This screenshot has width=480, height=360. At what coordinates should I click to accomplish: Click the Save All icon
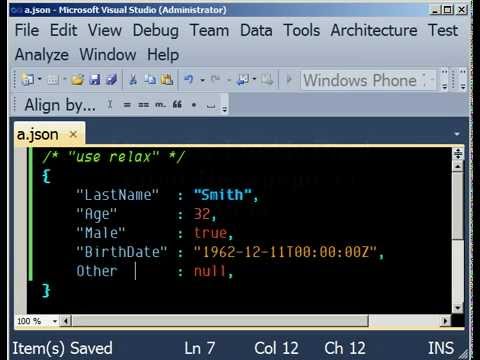pyautogui.click(x=112, y=80)
